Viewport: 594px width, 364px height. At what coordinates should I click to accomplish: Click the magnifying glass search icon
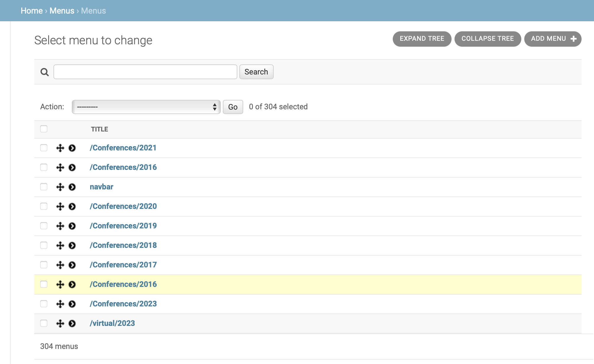pos(45,72)
